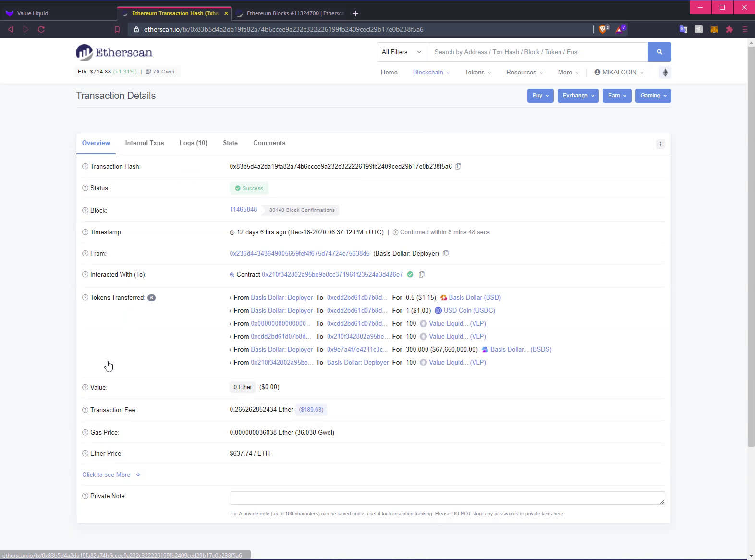Open the MIKALCOIN account menu

tap(619, 72)
